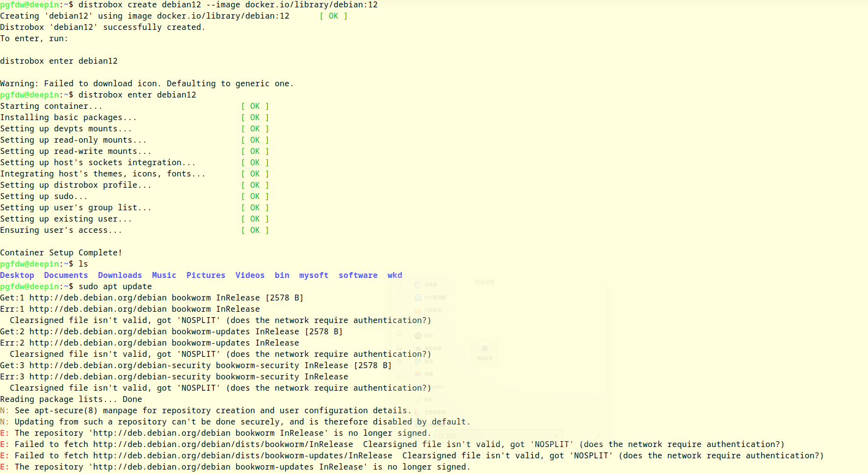Image resolution: width=868 pixels, height=474 pixels.
Task: Click the 'Setting up distrobox profile...' text
Action: 76,185
